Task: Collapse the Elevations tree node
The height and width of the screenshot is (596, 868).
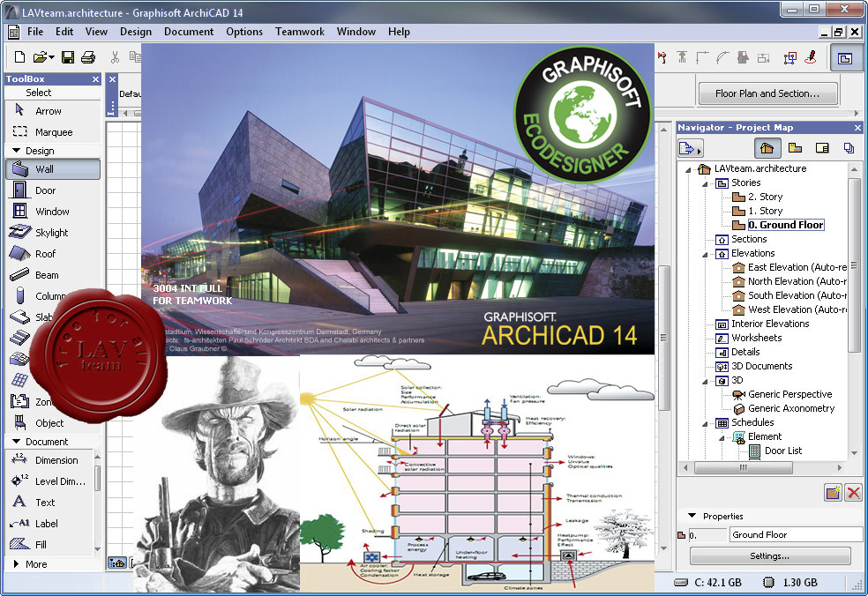Action: 706,254
